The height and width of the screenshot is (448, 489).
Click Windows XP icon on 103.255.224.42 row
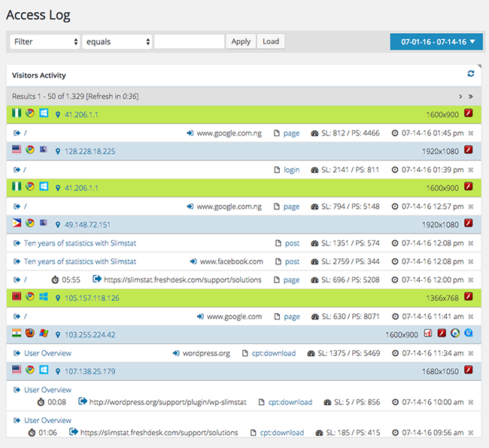point(44,333)
